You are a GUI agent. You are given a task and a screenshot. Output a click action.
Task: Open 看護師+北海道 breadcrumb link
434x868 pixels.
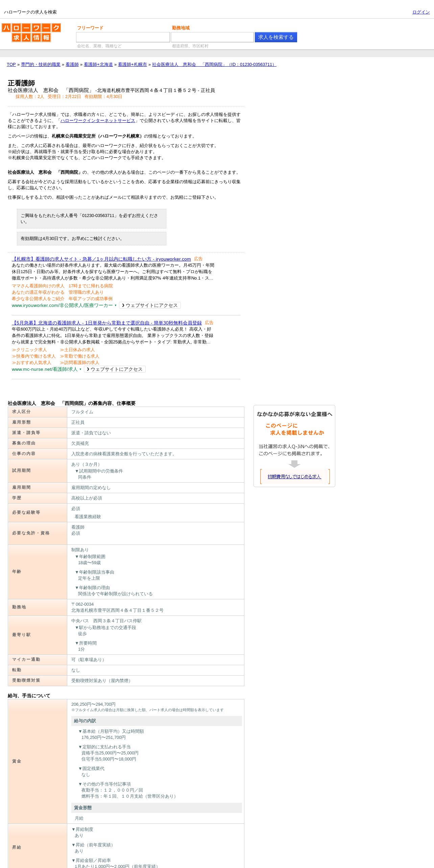(x=98, y=65)
